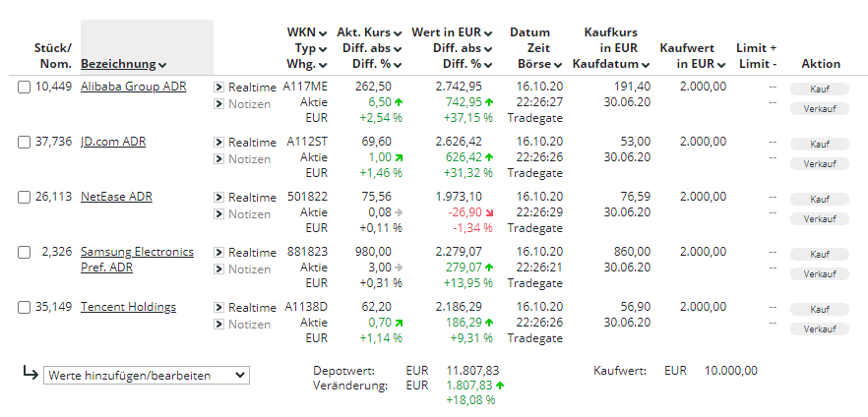The width and height of the screenshot is (868, 417).
Task: Click green up arrow beside Alibaba 742,95
Action: tap(489, 102)
